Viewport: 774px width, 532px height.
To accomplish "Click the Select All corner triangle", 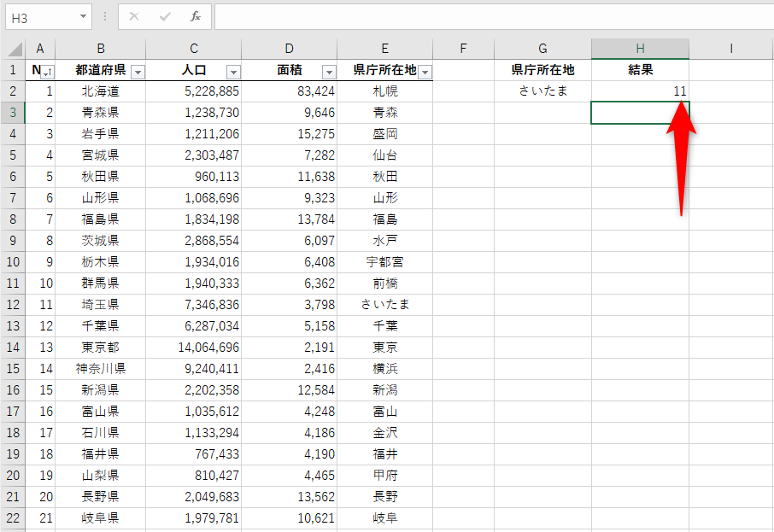I will pos(15,49).
